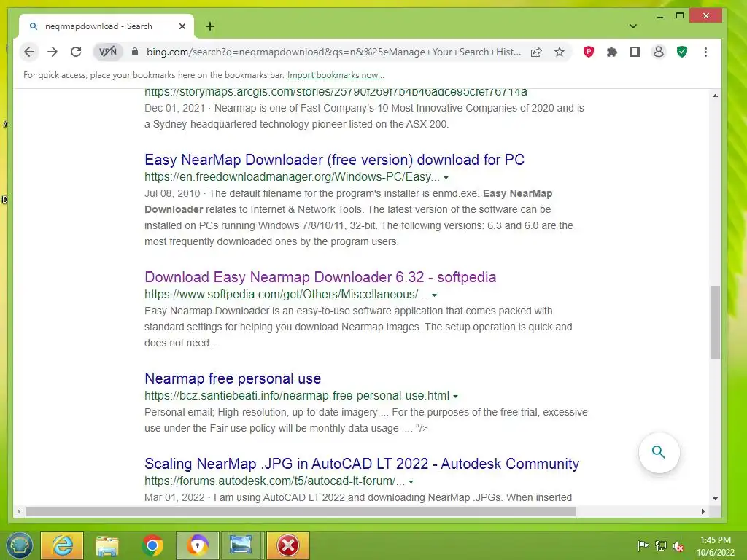Open the profile avatar menu
Viewport: 747px width, 560px height.
(x=659, y=52)
